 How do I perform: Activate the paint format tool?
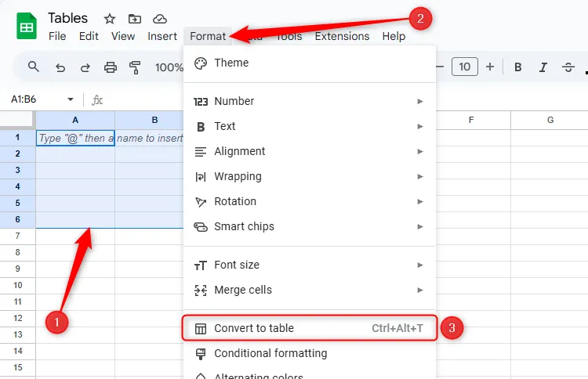tap(134, 67)
